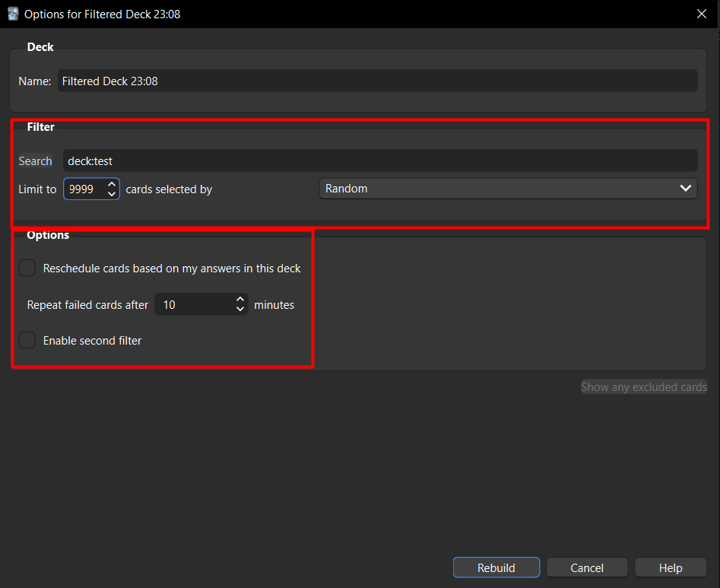Enable Reschedule cards based on my answers
This screenshot has width=720, height=588.
[x=27, y=268]
